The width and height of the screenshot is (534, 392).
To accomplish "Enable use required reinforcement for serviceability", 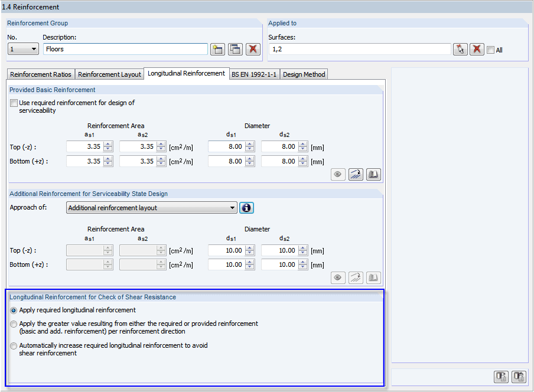I will click(x=14, y=103).
